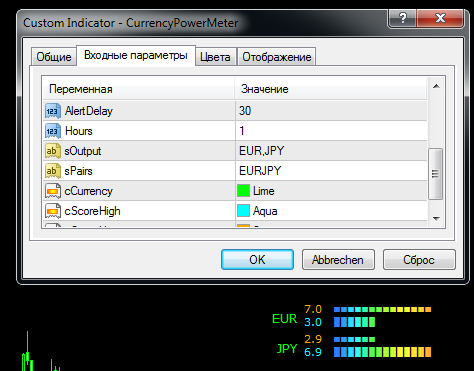Click the parameter list scrollbar thumb
This screenshot has width=474, height=371.
[x=435, y=174]
